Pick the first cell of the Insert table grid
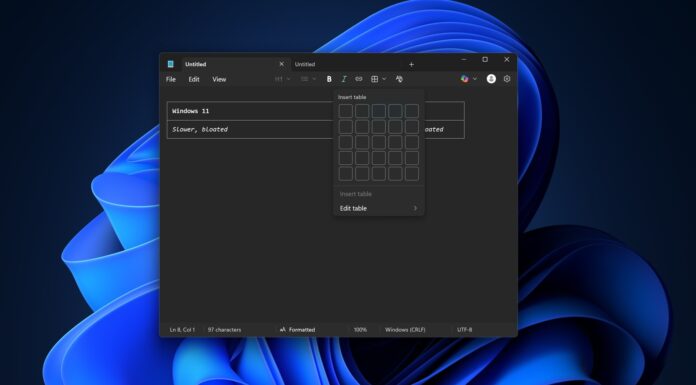This screenshot has width=696, height=385. coord(346,111)
